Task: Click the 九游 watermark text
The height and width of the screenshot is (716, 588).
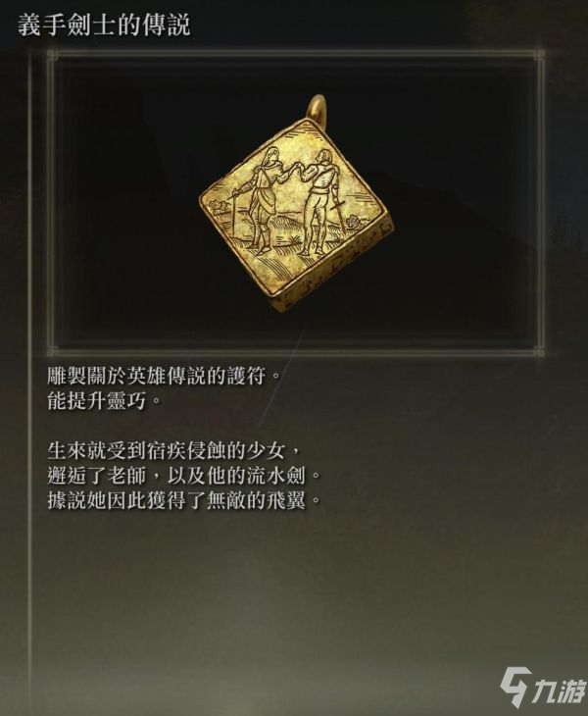Action: (559, 690)
